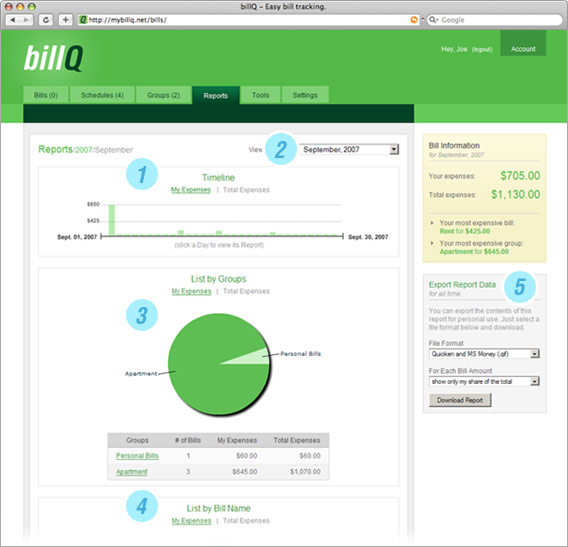Open the September, 2007 view dropdown
Image resolution: width=568 pixels, height=547 pixels.
coord(349,149)
